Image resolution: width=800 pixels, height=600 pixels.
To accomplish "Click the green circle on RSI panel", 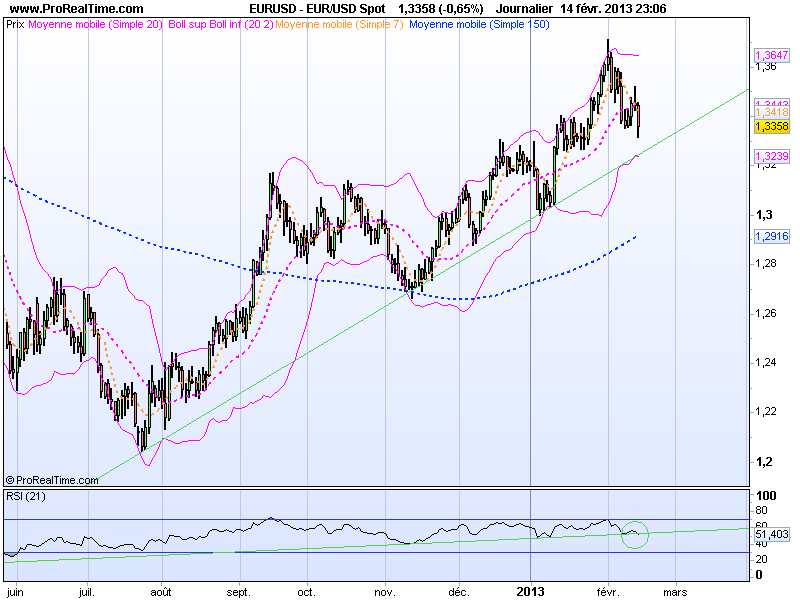I will click(635, 535).
